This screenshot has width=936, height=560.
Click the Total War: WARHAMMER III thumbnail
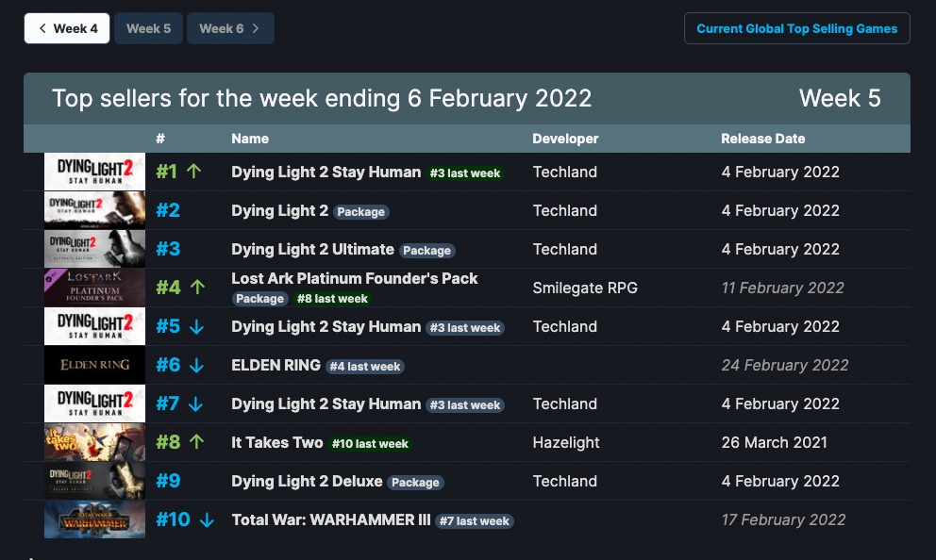point(94,519)
